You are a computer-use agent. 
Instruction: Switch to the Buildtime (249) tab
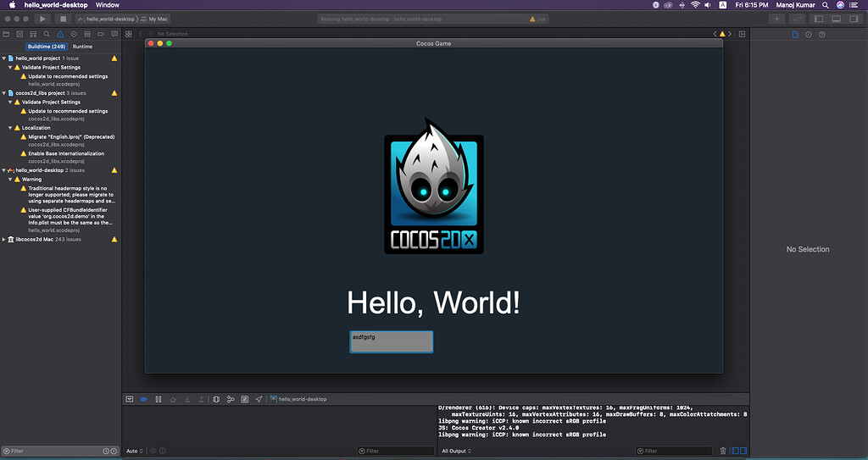click(47, 47)
